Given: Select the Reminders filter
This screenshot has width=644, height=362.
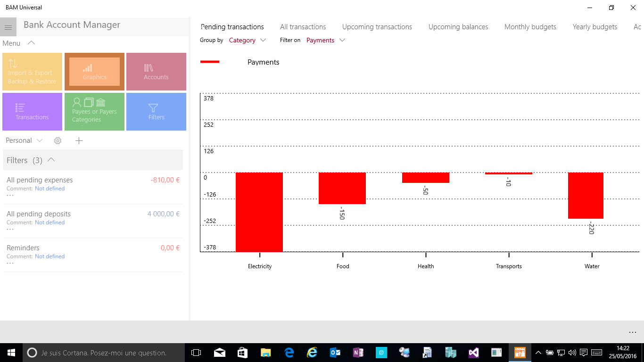Looking at the screenshot, I should [93, 255].
